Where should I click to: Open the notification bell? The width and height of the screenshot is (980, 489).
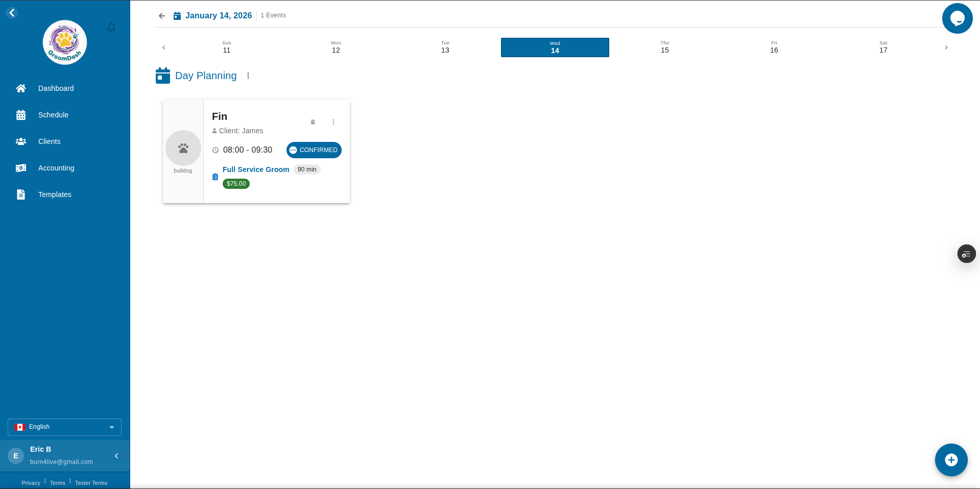click(111, 27)
